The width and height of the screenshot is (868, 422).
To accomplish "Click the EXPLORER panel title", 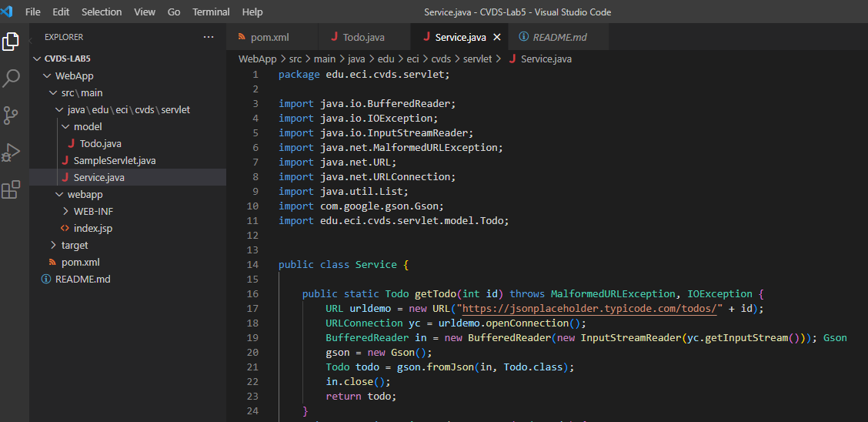I will click(x=64, y=37).
